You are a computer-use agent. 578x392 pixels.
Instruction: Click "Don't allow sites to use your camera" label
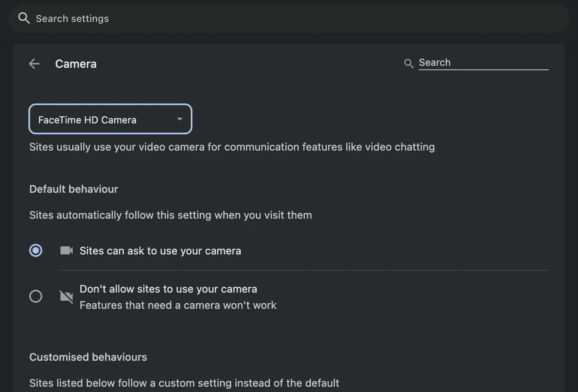(168, 289)
